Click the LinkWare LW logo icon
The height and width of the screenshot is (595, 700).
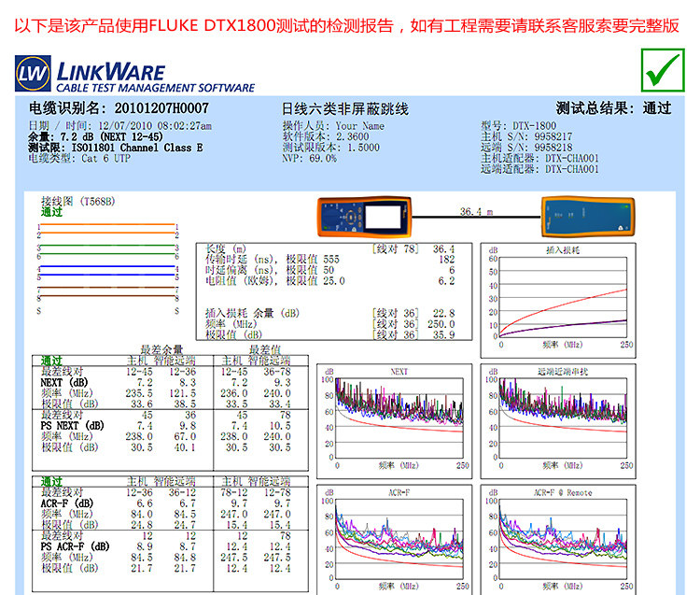(x=33, y=73)
